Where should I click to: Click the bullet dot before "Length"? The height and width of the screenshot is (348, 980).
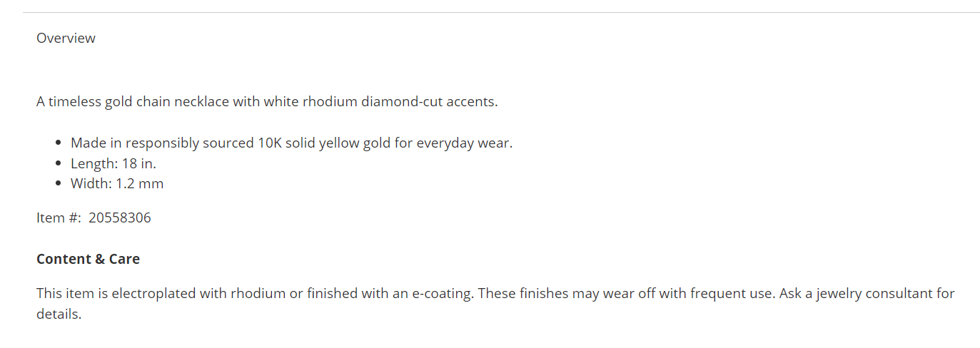58,164
